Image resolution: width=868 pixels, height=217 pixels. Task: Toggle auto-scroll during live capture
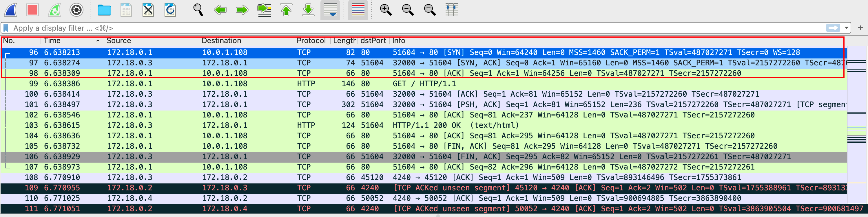click(330, 10)
